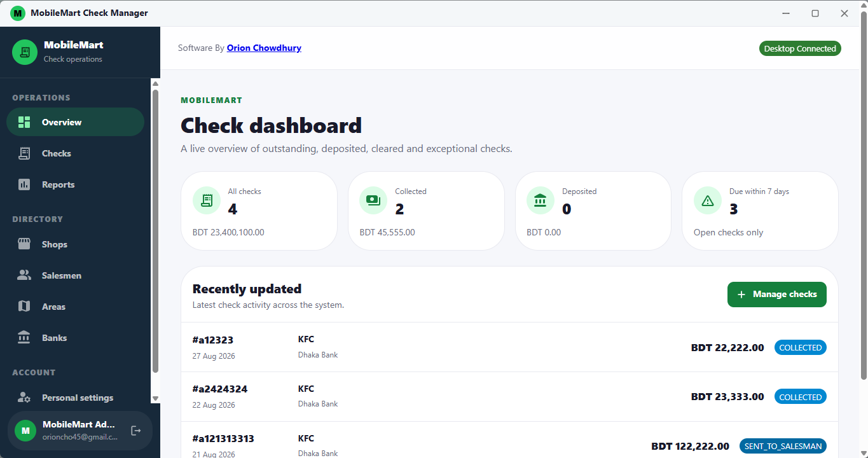Open the Areas directory
The width and height of the screenshot is (868, 458).
coord(75,307)
